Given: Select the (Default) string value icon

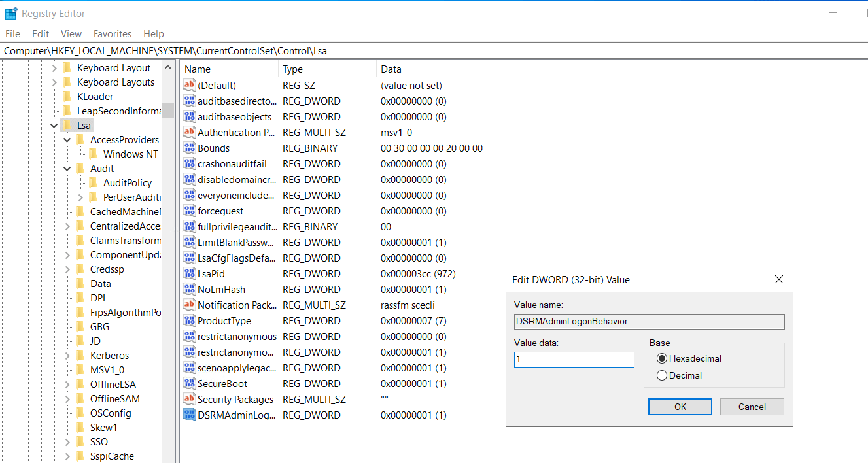Looking at the screenshot, I should tap(190, 85).
